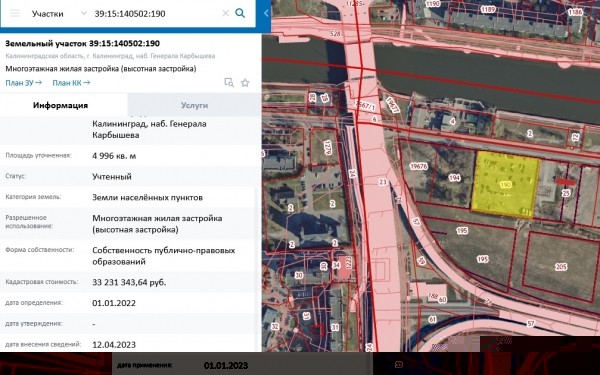Select parcel 194 on the map

point(454,178)
